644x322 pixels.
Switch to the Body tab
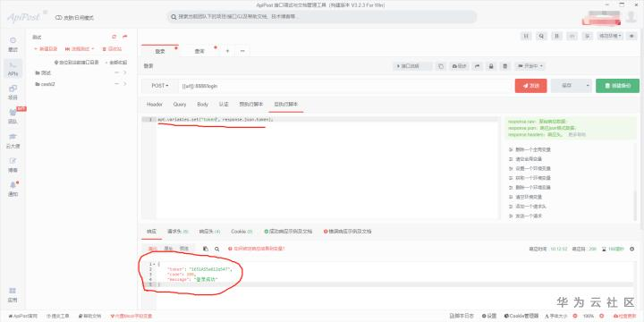pyautogui.click(x=202, y=105)
